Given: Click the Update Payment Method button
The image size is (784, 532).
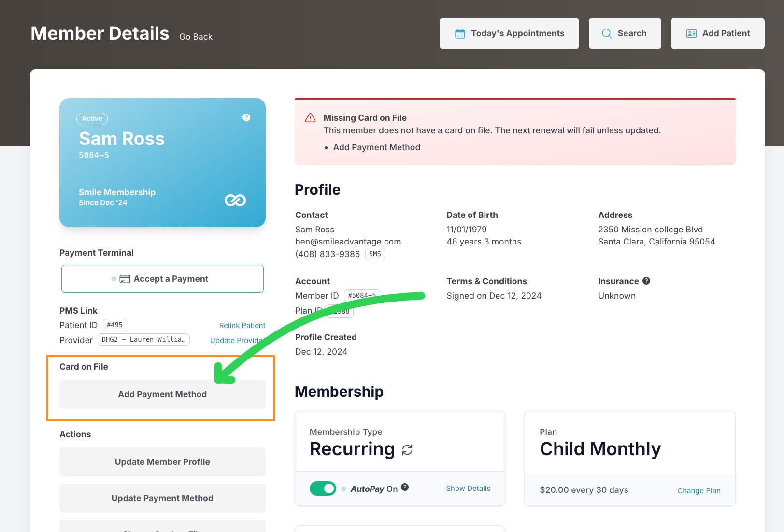Looking at the screenshot, I should click(x=162, y=498).
